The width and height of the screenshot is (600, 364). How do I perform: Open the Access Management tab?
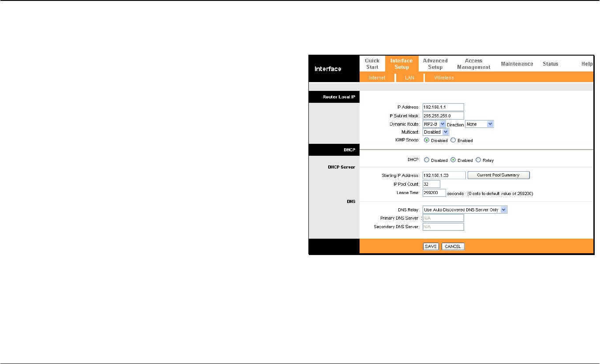click(473, 64)
